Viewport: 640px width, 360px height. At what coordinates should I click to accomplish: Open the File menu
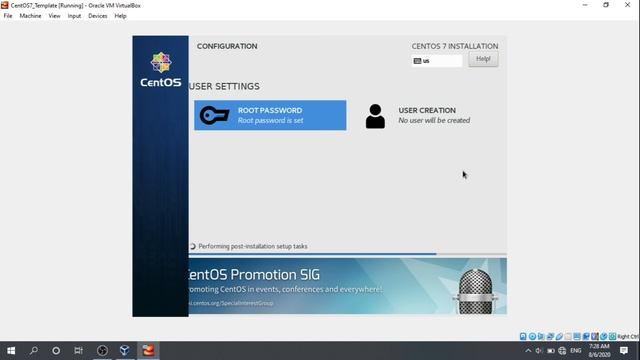click(x=8, y=16)
